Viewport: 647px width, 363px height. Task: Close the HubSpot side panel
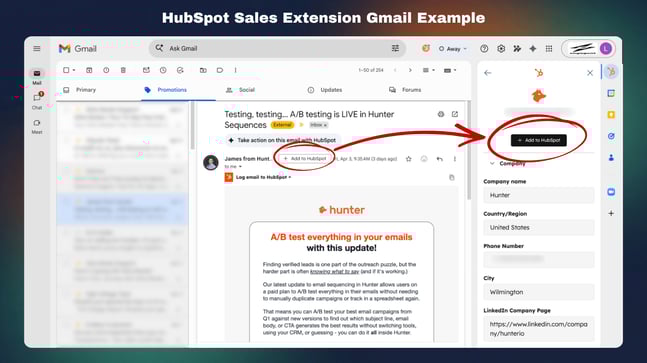[x=590, y=73]
